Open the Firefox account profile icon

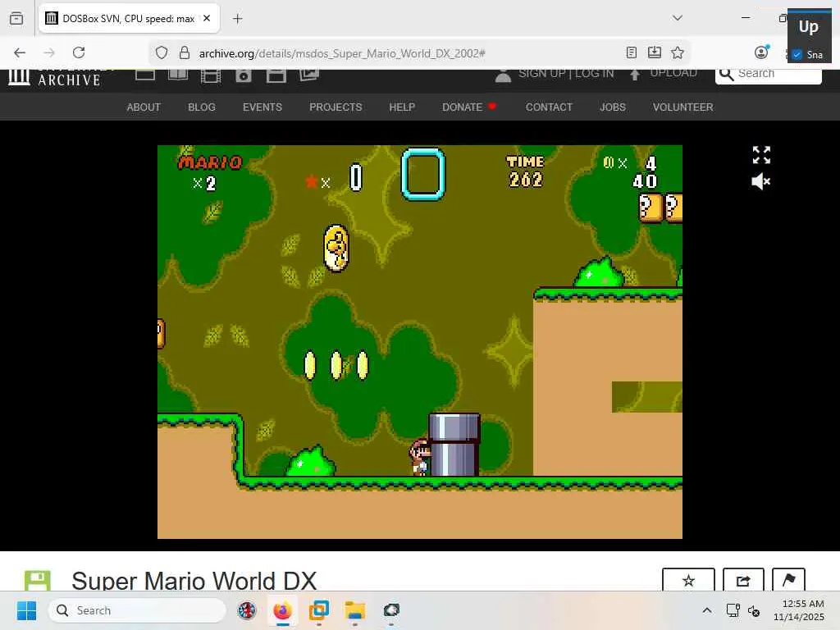click(761, 52)
